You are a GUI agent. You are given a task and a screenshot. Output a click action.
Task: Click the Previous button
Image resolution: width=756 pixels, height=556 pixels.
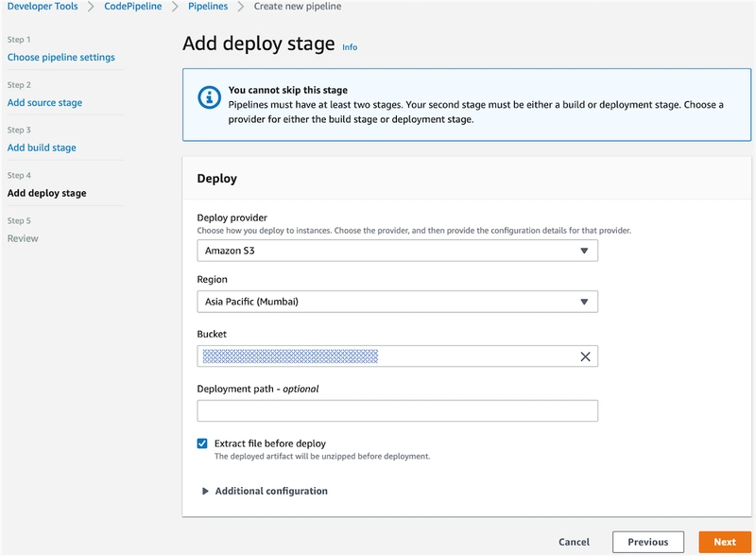pos(648,542)
